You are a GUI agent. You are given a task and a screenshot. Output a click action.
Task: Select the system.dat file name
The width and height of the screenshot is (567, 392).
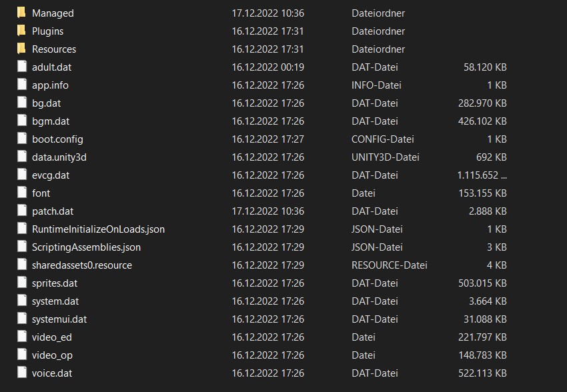click(x=55, y=301)
